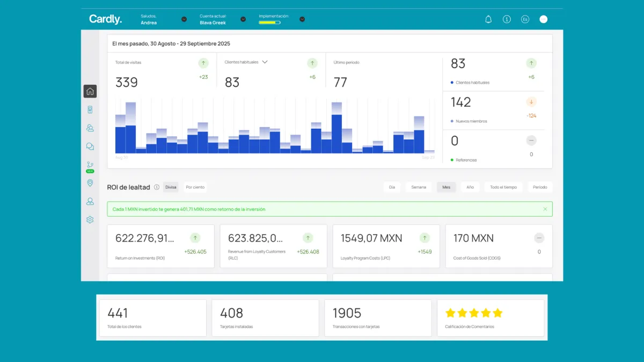644x362 pixels.
Task: Switch ROI display to Por ciento
Action: pos(195,187)
